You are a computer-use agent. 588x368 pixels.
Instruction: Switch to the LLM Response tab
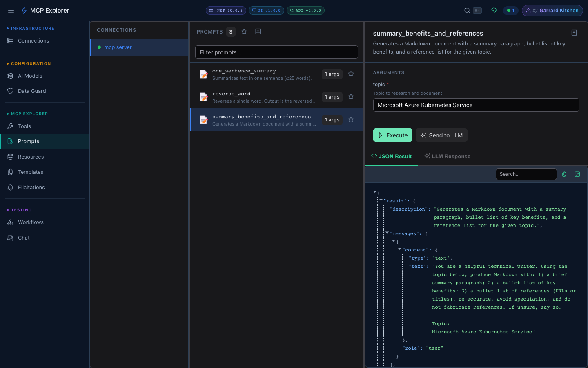click(x=448, y=156)
